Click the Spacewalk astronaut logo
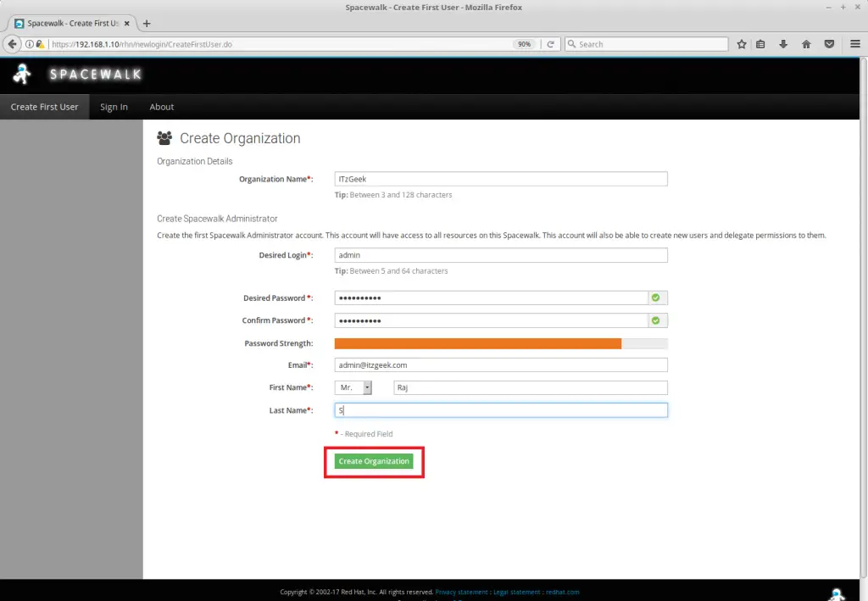The width and height of the screenshot is (868, 601). click(x=22, y=74)
